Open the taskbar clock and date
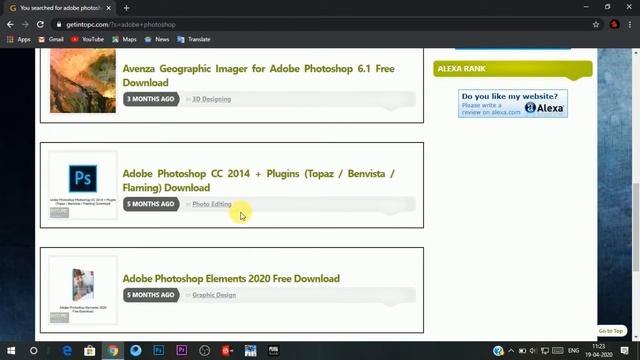This screenshot has height=360, width=640. pyautogui.click(x=599, y=351)
